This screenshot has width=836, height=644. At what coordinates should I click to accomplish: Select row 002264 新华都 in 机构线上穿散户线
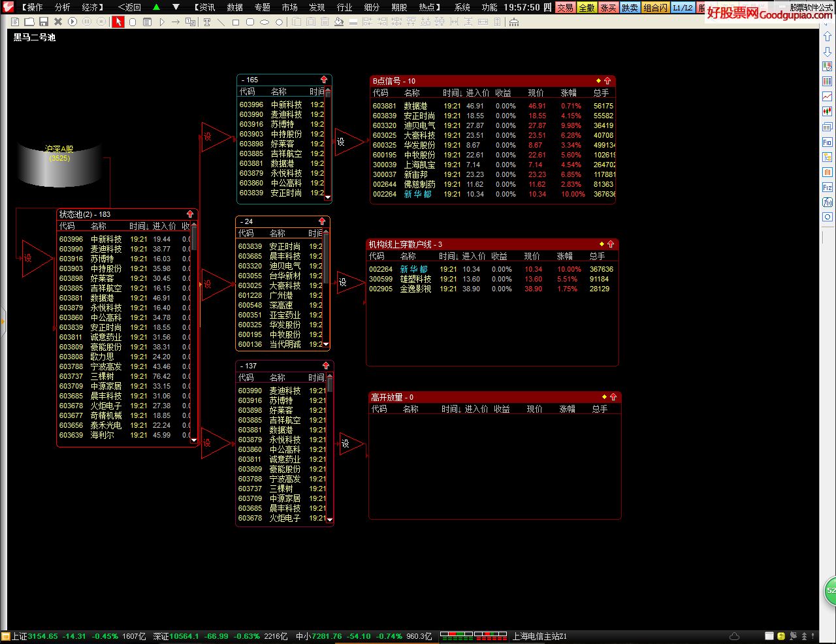tap(491, 269)
